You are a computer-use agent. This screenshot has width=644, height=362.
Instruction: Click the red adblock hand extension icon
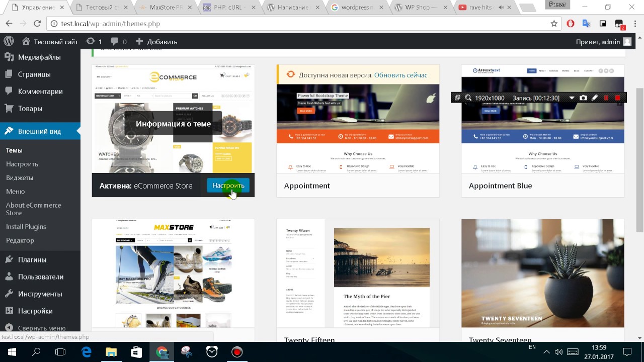tap(570, 24)
